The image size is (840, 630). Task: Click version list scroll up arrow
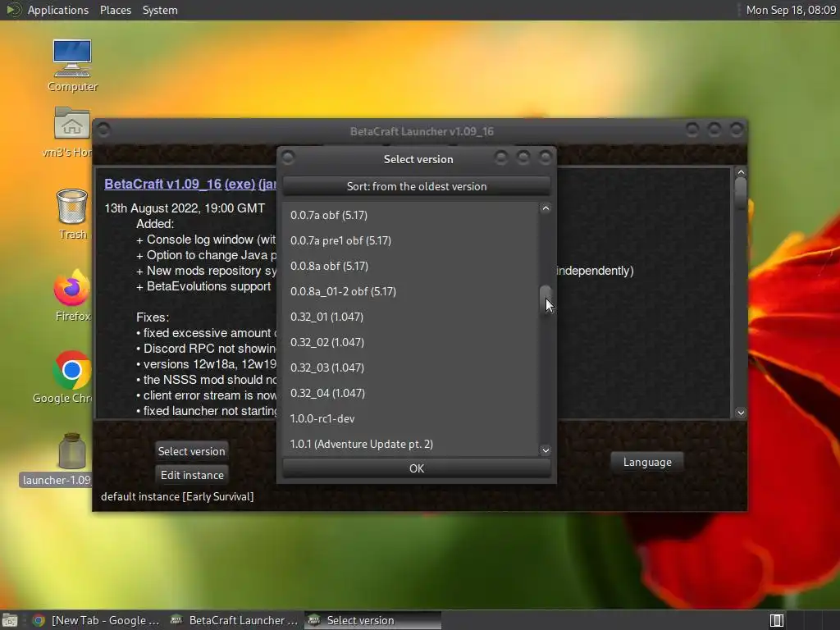click(x=546, y=208)
